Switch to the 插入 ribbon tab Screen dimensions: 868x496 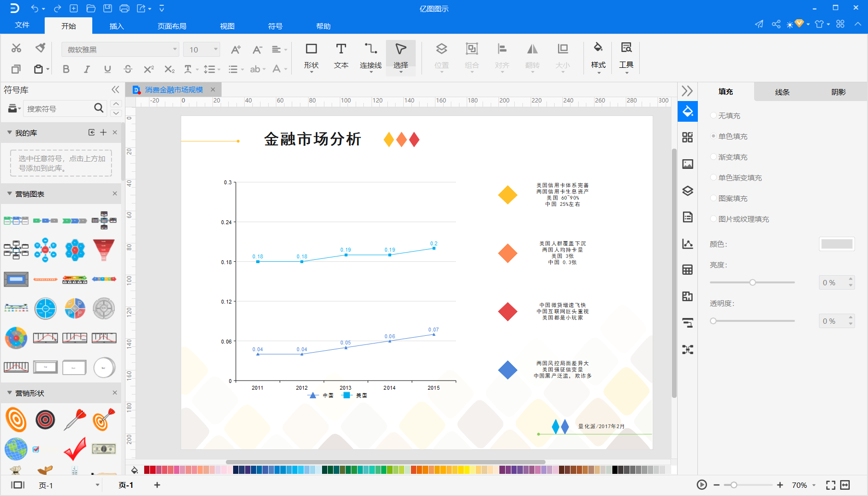(117, 26)
